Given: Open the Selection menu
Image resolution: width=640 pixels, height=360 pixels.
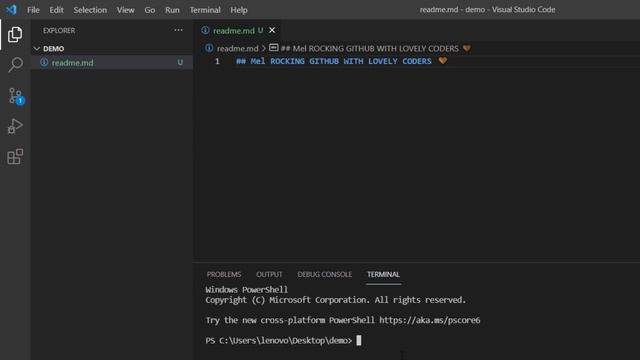Looking at the screenshot, I should (90, 10).
